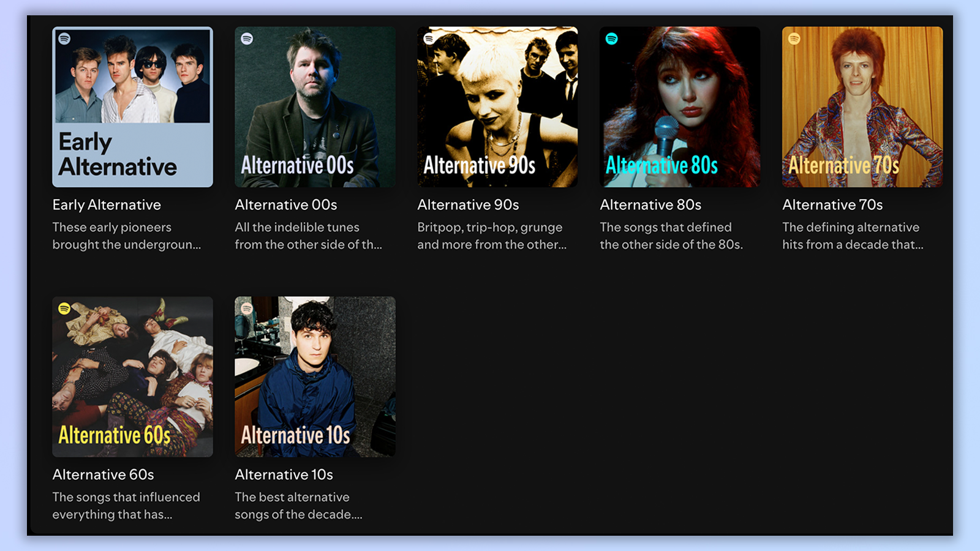Select the Alternative 90s title link
The height and width of the screenshot is (551, 980).
coord(468,204)
